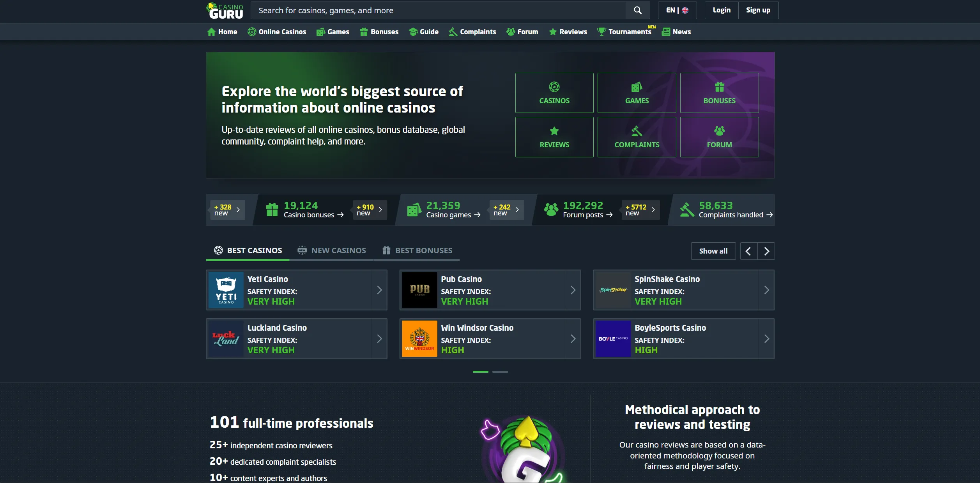This screenshot has height=483, width=980.
Task: Select the BEST CASINOS tab
Action: coord(248,251)
